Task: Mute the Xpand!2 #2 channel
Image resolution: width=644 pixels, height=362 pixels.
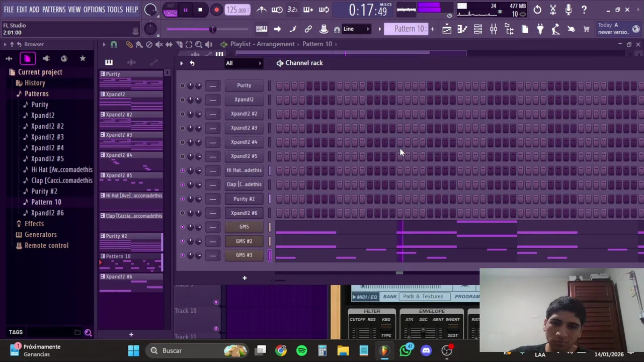Action: [182, 114]
